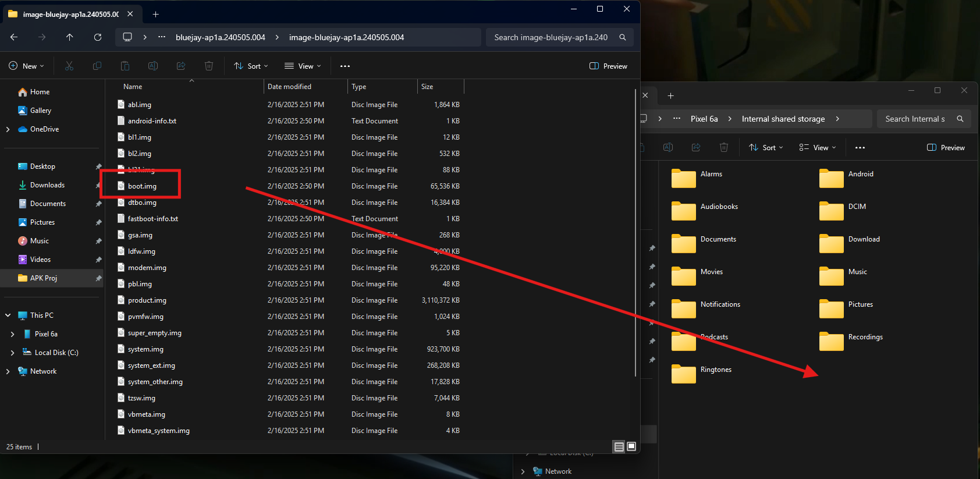Sort files by the Date modified column
980x479 pixels.
click(x=289, y=87)
